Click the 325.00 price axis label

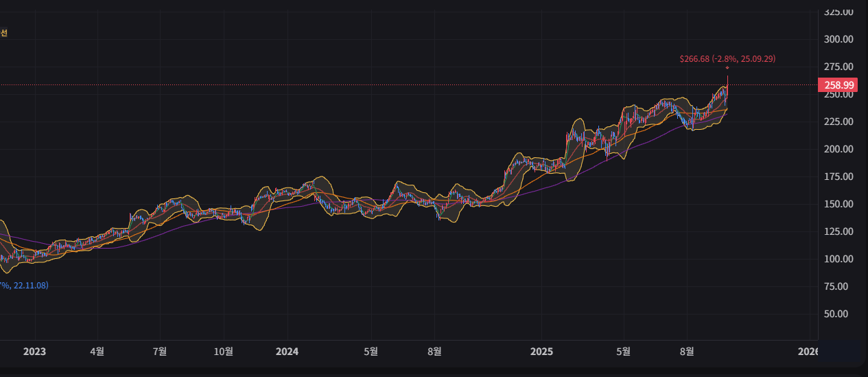tap(838, 12)
